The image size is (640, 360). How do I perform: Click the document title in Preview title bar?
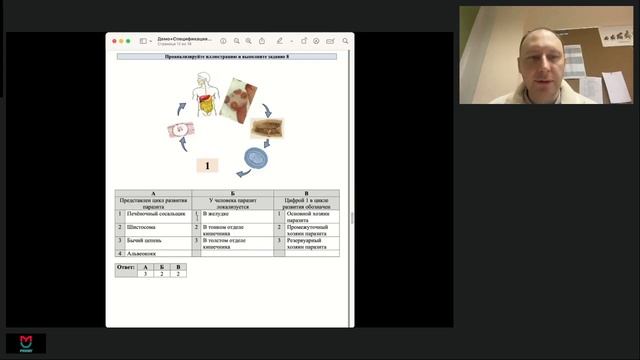pyautogui.click(x=184, y=39)
